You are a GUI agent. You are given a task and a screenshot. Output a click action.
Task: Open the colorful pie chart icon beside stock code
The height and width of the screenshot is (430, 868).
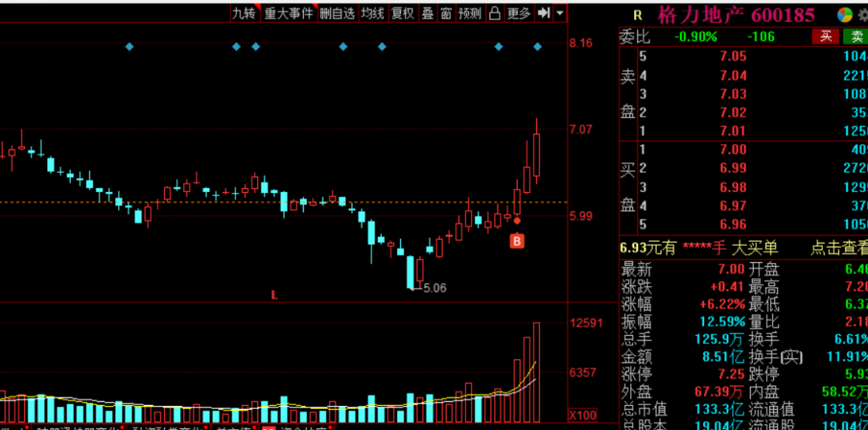click(844, 14)
